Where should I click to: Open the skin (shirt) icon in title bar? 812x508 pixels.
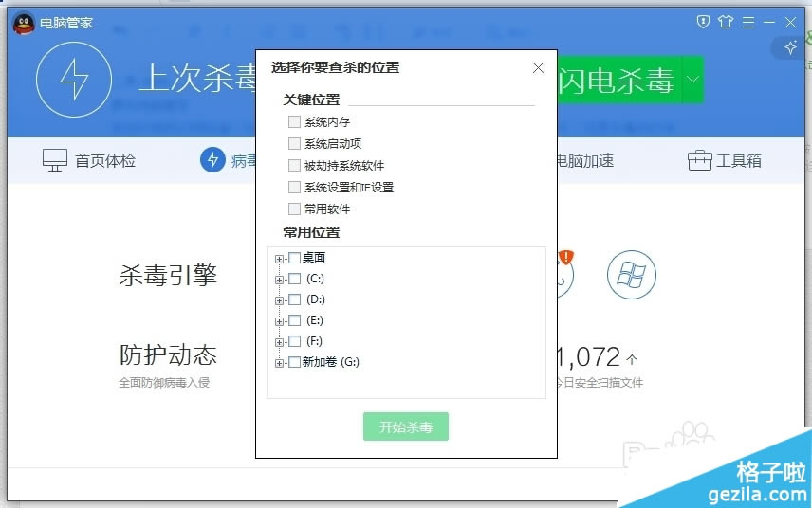pyautogui.click(x=727, y=22)
